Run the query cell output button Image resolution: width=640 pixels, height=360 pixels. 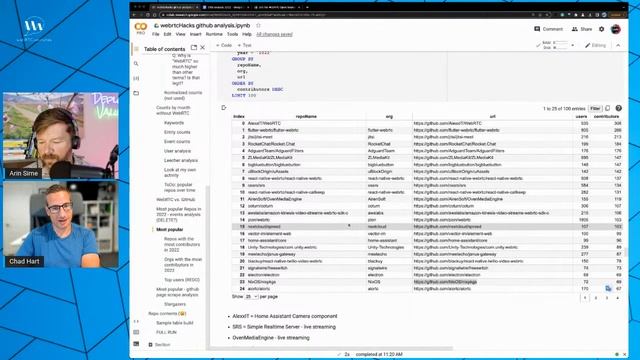(x=224, y=108)
